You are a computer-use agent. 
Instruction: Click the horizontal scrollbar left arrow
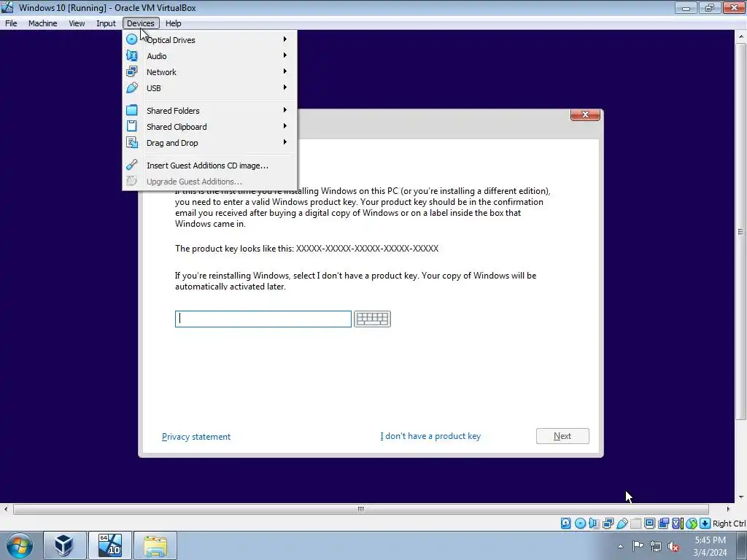click(6, 508)
